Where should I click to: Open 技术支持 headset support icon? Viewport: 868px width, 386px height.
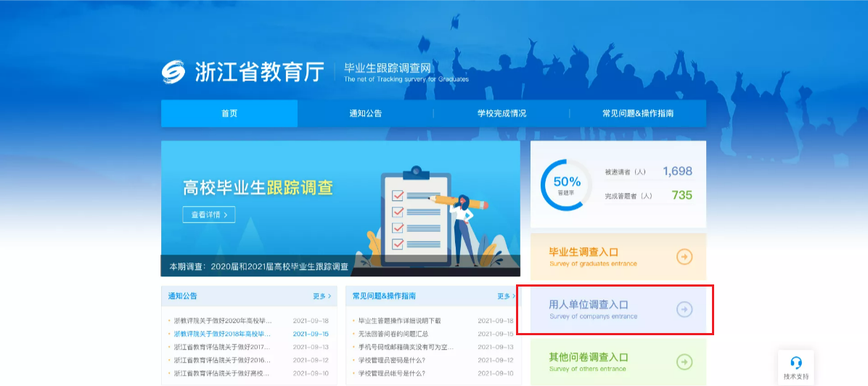[x=795, y=364]
